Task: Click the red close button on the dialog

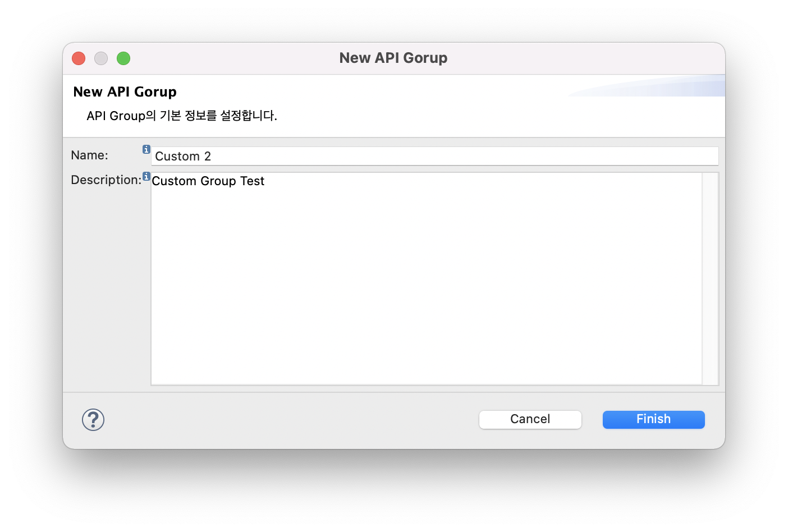Action: click(78, 58)
